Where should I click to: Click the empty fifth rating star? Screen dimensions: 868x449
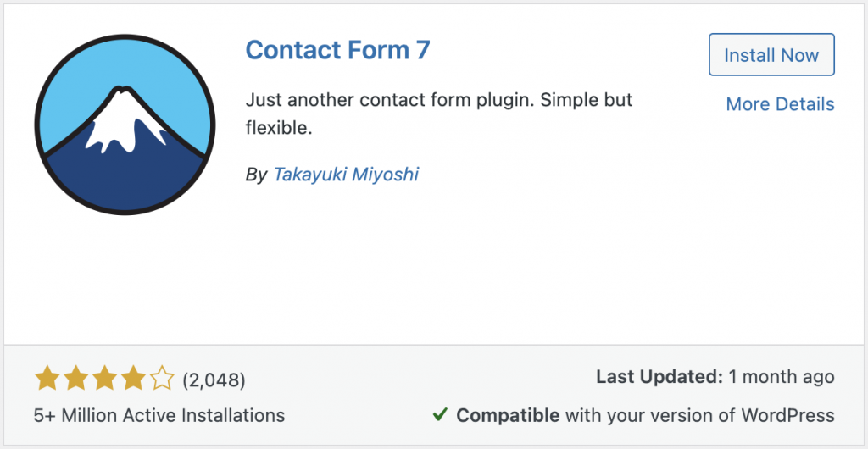point(161,379)
